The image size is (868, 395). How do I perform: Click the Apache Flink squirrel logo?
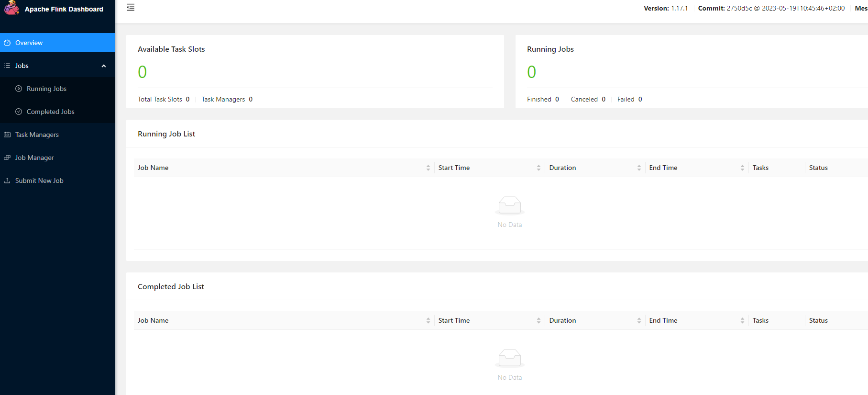11,7
